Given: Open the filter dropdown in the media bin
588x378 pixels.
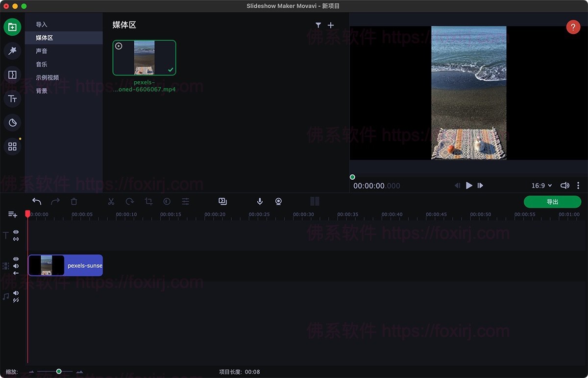Looking at the screenshot, I should click(318, 25).
